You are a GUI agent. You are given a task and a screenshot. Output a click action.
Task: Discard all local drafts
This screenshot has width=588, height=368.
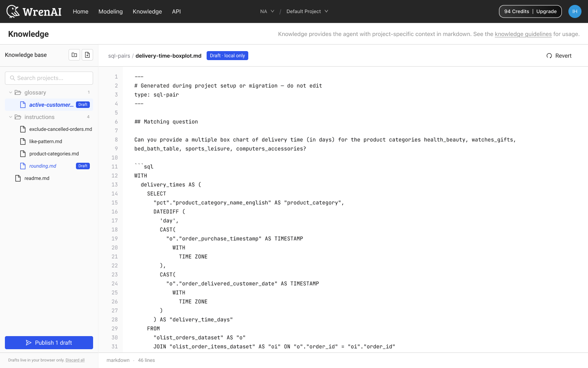tap(75, 360)
